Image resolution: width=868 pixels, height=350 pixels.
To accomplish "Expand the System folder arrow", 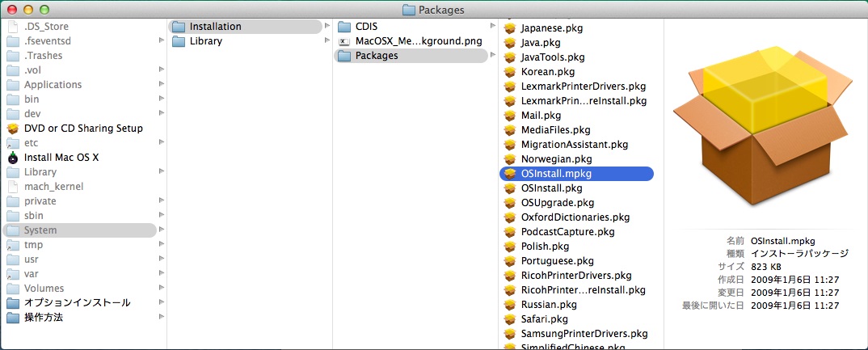I will pos(161,230).
